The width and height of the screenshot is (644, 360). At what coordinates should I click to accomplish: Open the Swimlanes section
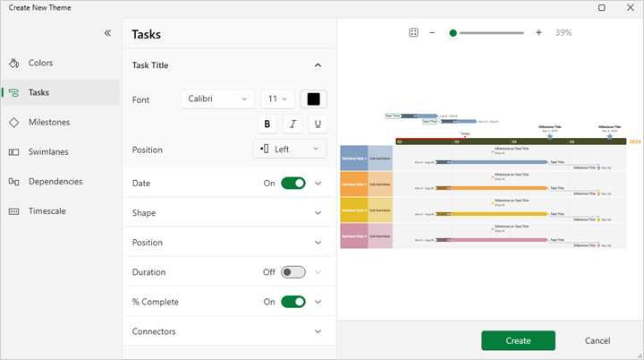[48, 151]
